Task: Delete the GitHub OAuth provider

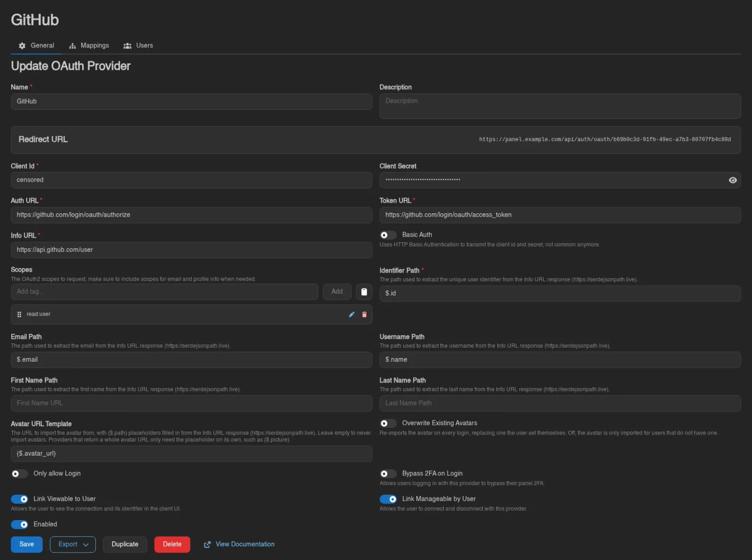Action: [x=172, y=544]
